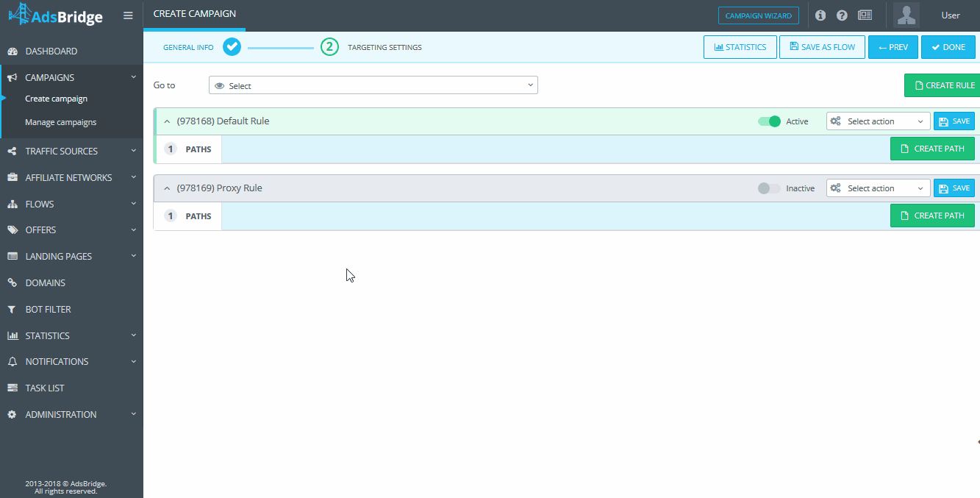Enable the Proxy Rule Inactive switch
This screenshot has height=498, width=980.
pos(769,188)
